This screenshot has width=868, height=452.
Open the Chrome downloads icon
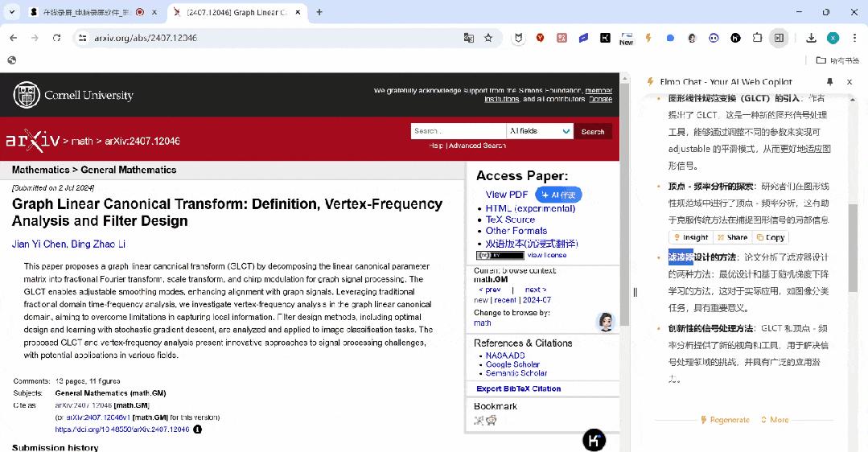point(811,38)
